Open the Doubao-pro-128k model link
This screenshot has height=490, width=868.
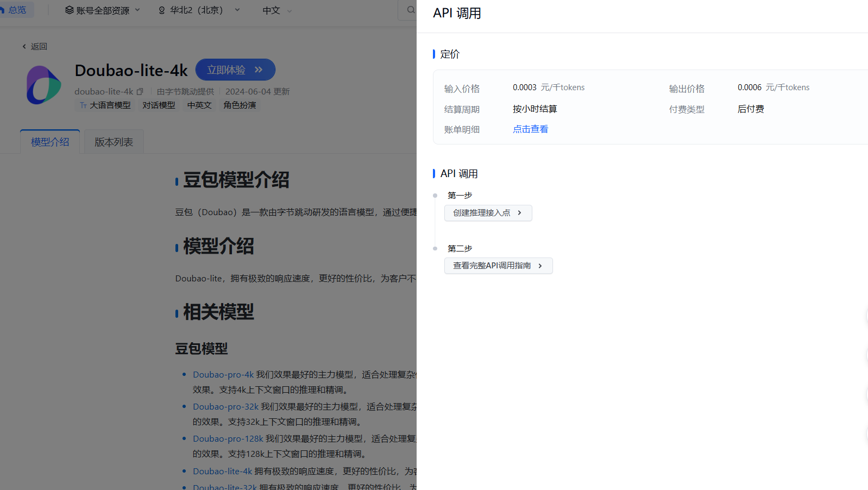click(228, 438)
